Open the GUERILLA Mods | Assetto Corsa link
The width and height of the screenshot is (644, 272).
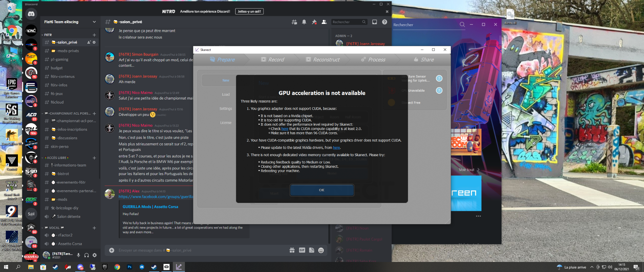coord(150,207)
